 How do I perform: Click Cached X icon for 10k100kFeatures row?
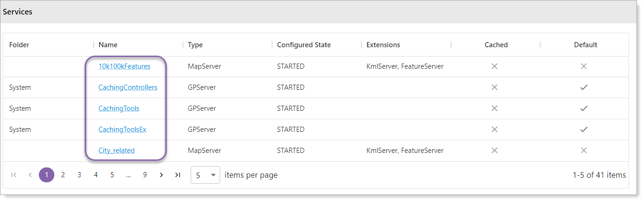pos(494,66)
